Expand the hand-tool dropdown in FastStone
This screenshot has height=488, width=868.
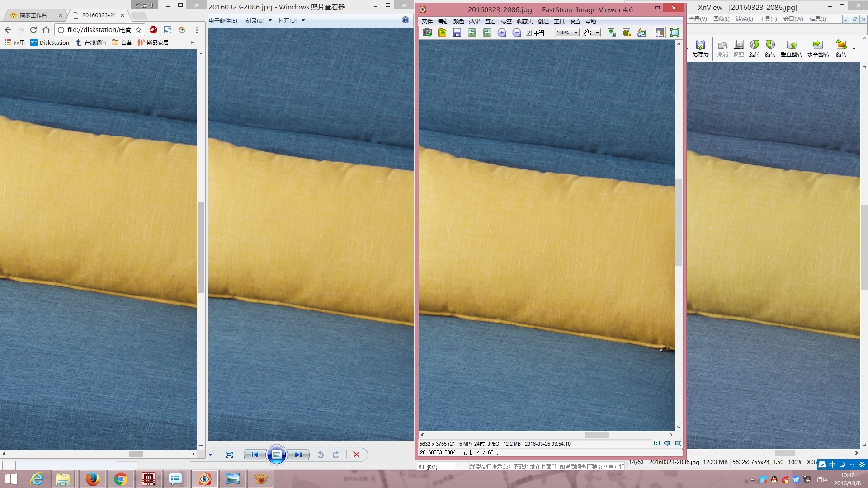[597, 33]
